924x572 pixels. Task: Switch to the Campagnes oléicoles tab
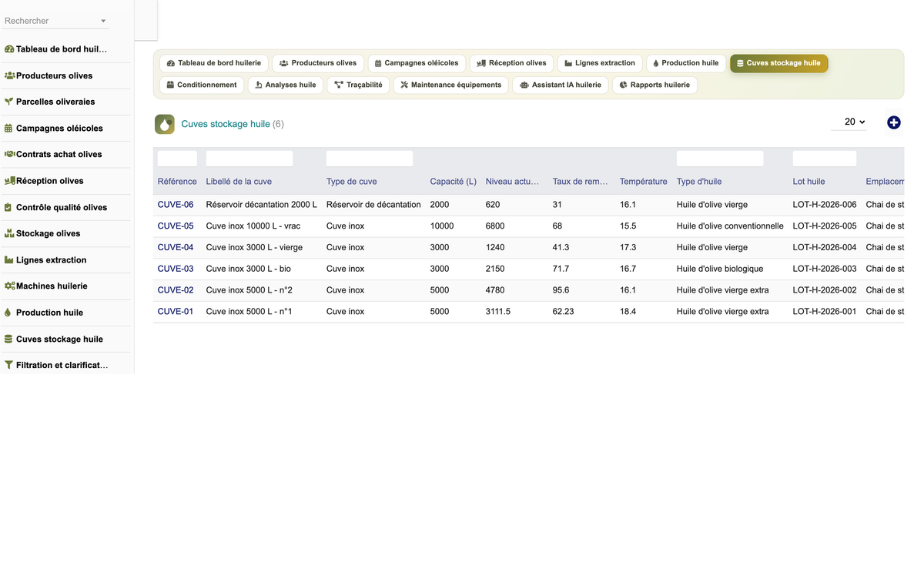417,63
